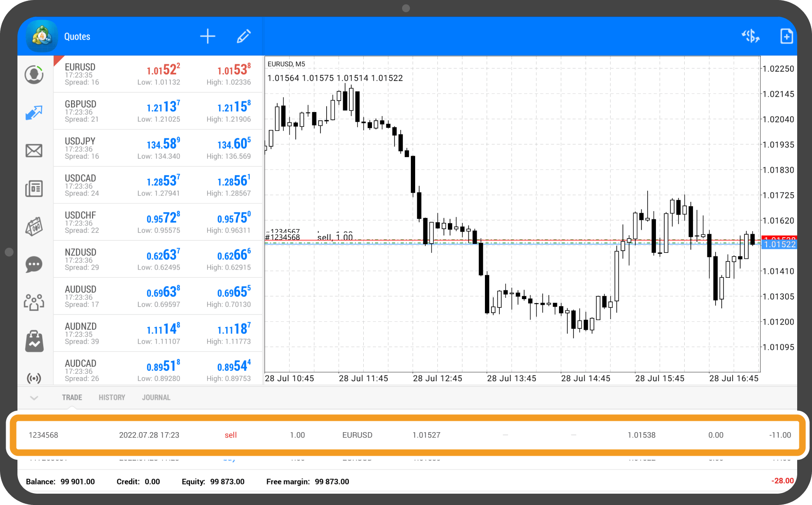Click the add symbol plus icon
Viewport: 812px width, 505px height.
pyautogui.click(x=208, y=37)
